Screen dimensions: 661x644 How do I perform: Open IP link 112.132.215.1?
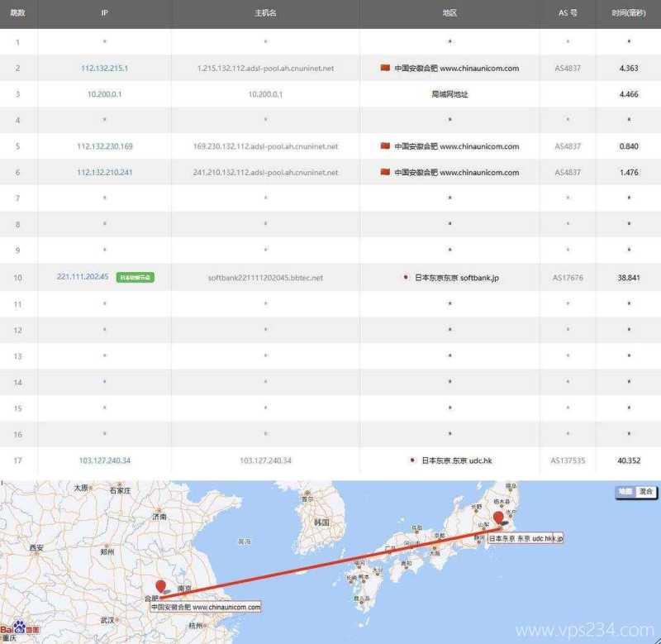click(104, 68)
